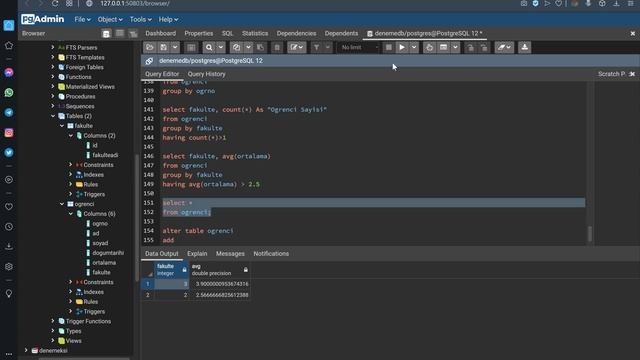Switch to the Properties tab

tap(198, 33)
